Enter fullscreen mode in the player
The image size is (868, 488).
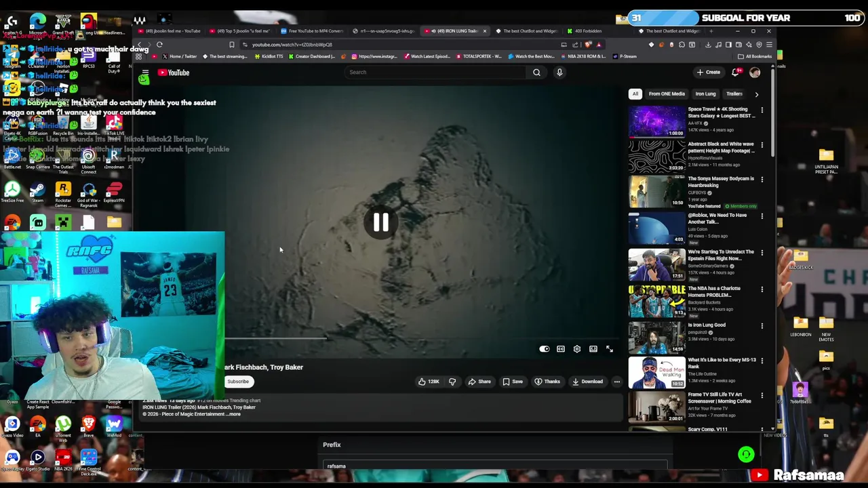click(610, 349)
